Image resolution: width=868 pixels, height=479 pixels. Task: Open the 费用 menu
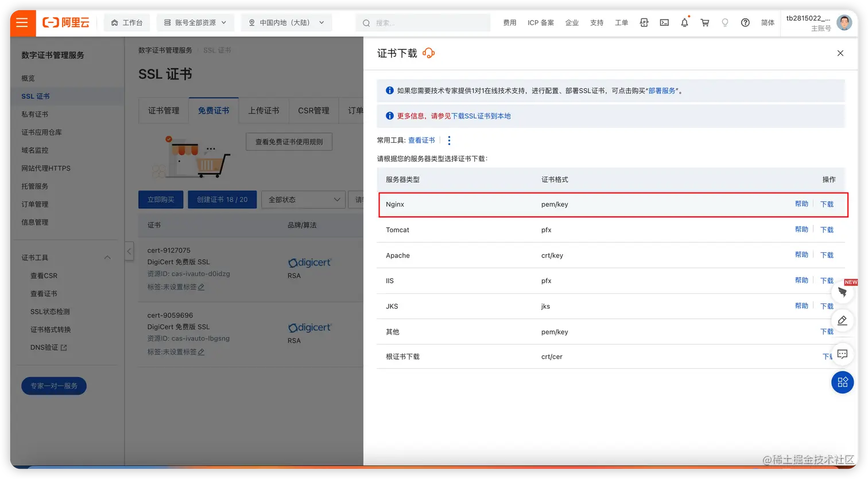point(510,23)
